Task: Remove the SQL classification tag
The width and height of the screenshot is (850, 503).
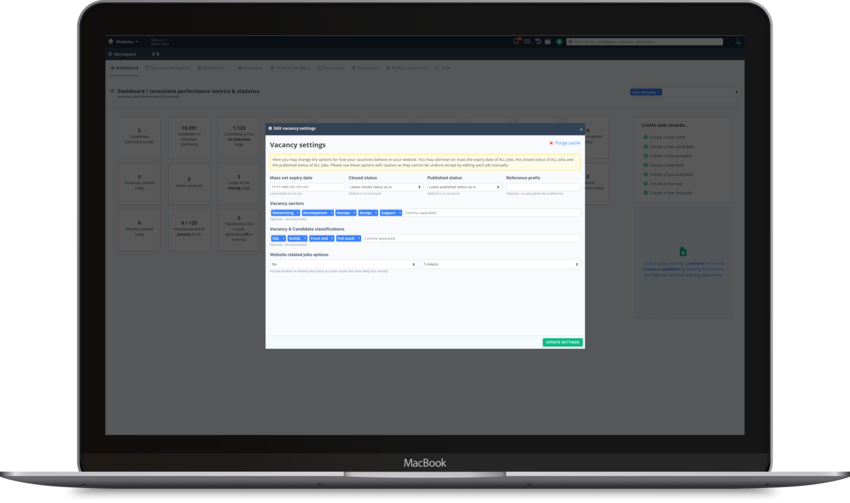Action: [284, 238]
